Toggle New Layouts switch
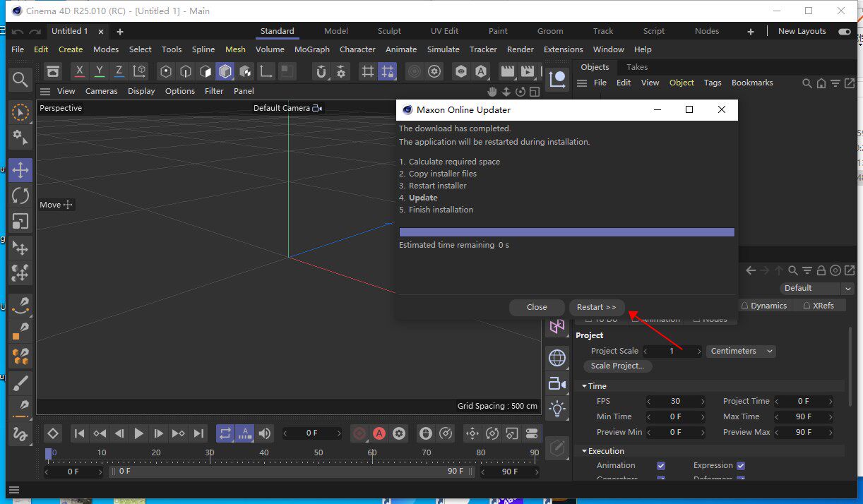Image resolution: width=863 pixels, height=504 pixels. [x=845, y=31]
